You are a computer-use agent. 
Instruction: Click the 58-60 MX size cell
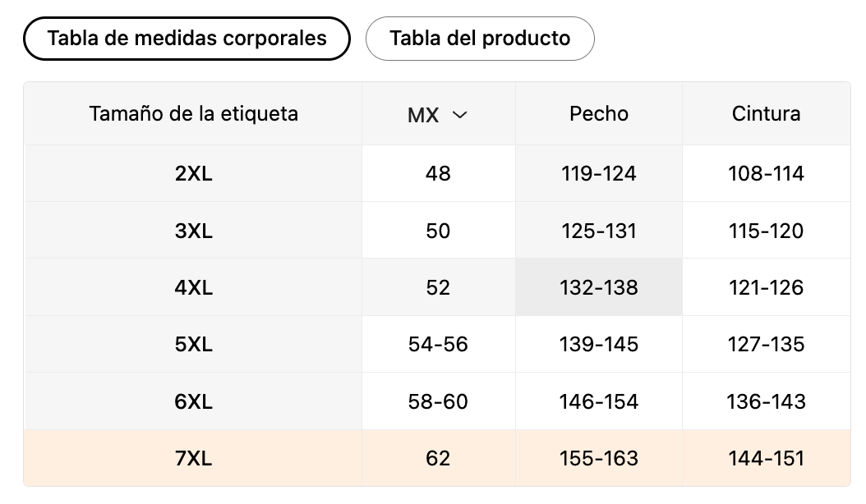[x=438, y=402]
